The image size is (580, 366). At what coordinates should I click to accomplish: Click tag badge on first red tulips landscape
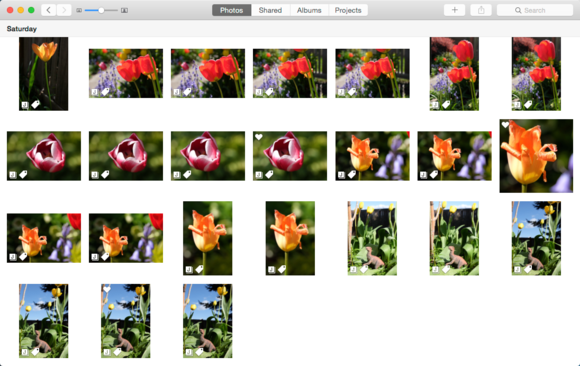[x=105, y=92]
